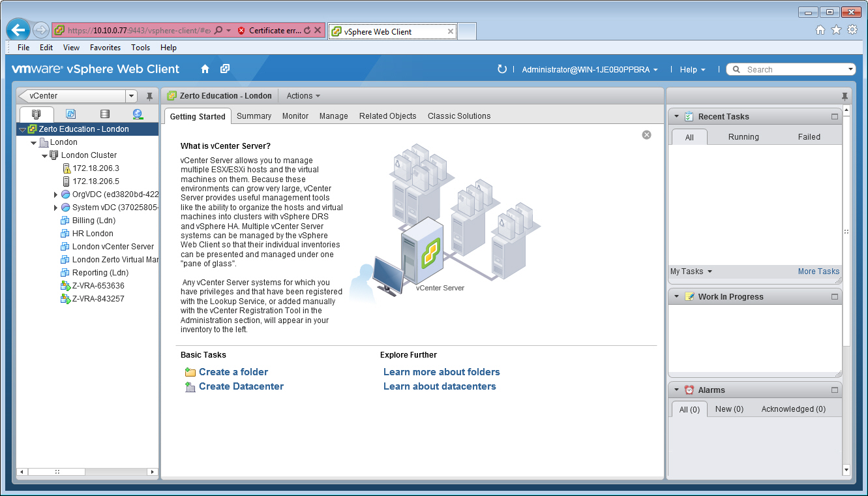Screen dimensions: 868x496
Task: Show New (0) alarms tab
Action: (729, 409)
